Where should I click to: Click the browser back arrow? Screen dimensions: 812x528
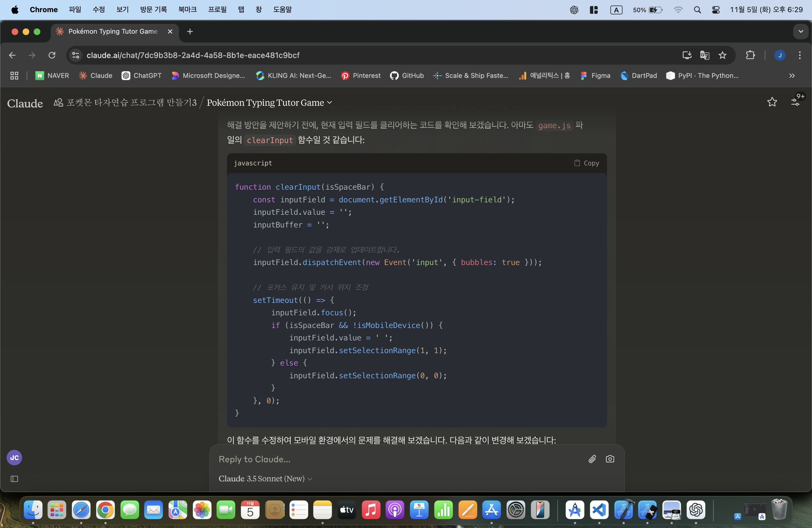tap(12, 55)
